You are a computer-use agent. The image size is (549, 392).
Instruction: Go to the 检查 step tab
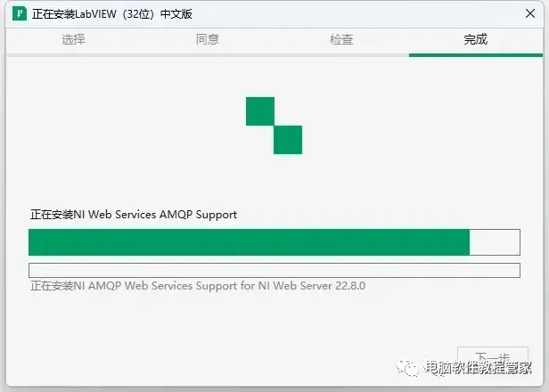341,39
